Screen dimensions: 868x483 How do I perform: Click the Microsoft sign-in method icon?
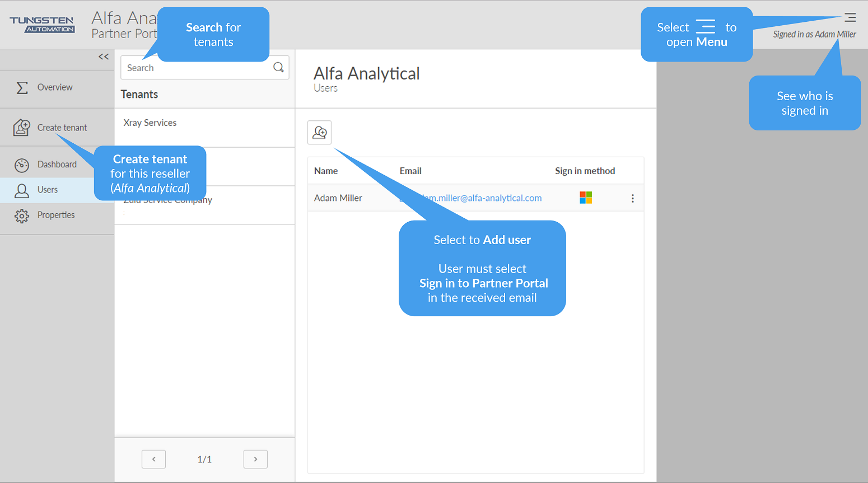(586, 198)
